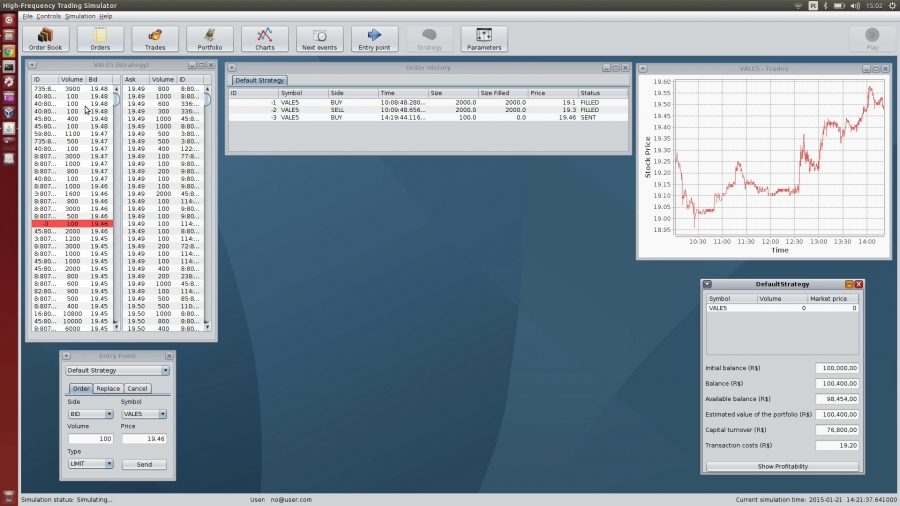This screenshot has width=900, height=506.
Task: Open the Side dropdown showing BID
Action: point(90,414)
